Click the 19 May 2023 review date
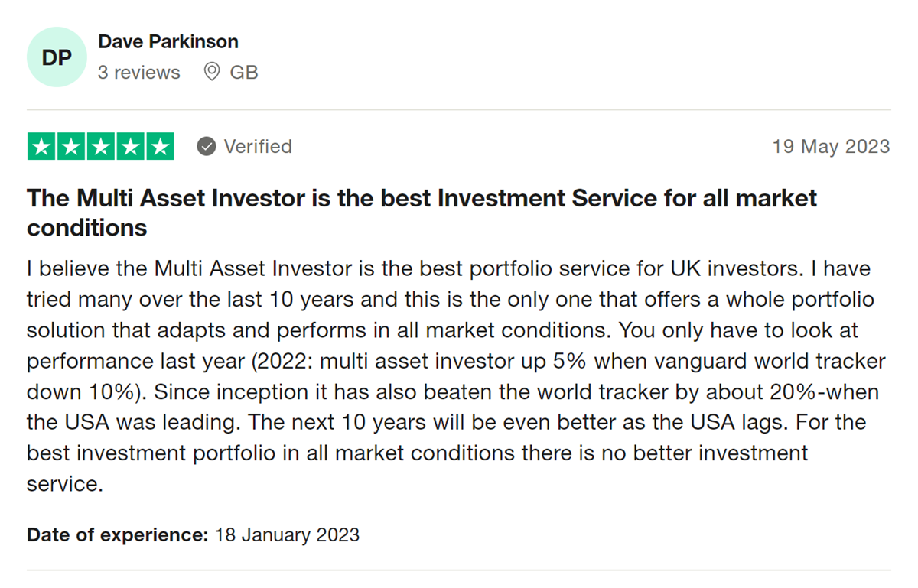The width and height of the screenshot is (918, 588). (831, 146)
